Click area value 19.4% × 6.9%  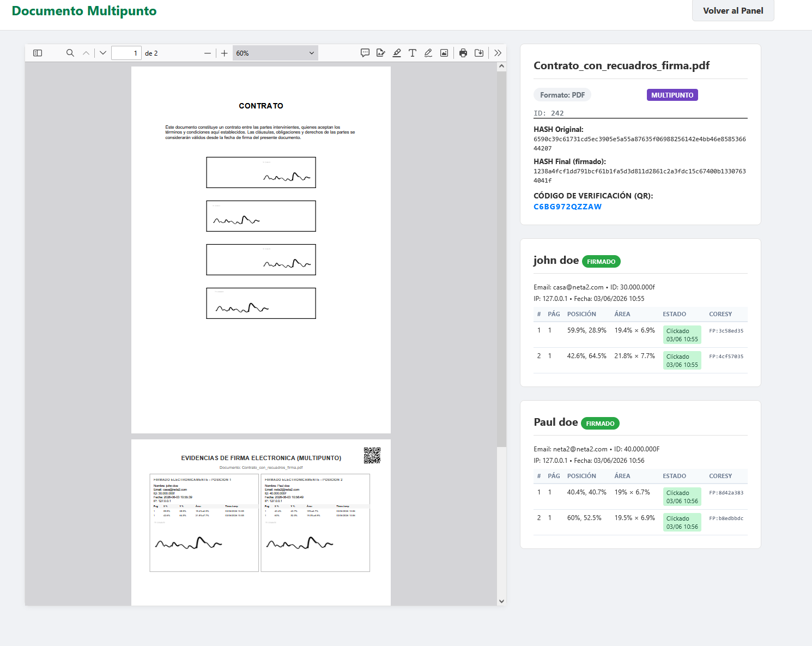pyautogui.click(x=634, y=330)
